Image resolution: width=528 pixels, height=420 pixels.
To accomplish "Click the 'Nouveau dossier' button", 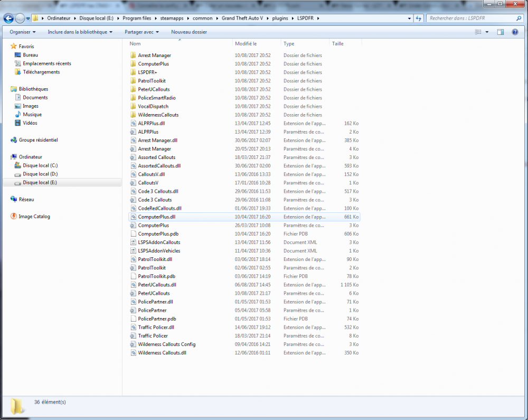I will click(189, 32).
